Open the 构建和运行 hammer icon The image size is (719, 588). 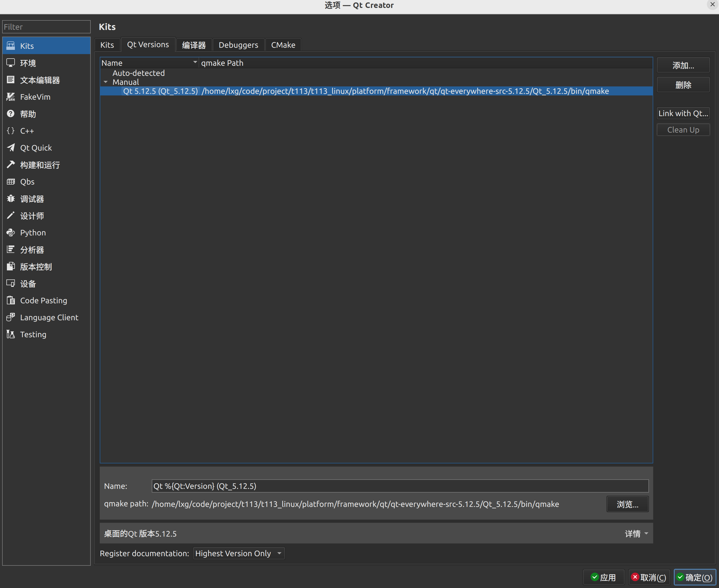click(x=11, y=165)
